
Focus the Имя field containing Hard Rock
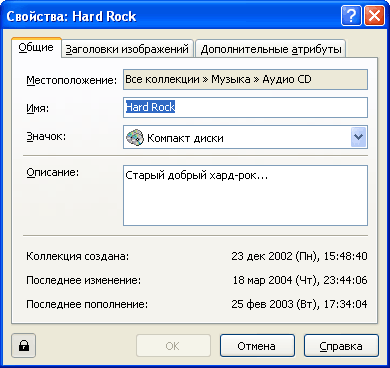pyautogui.click(x=245, y=107)
